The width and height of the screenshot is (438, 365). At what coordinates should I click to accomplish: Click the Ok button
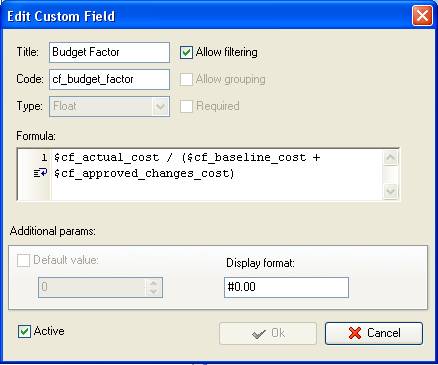click(x=268, y=333)
